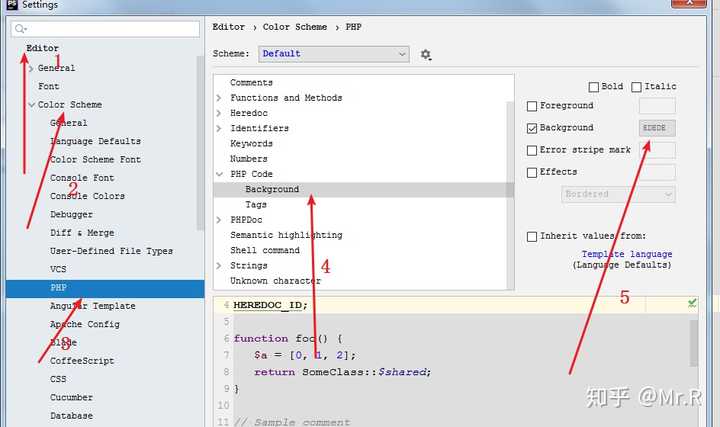Expand the General node under Editor
This screenshot has width=720, height=427.
[31, 68]
